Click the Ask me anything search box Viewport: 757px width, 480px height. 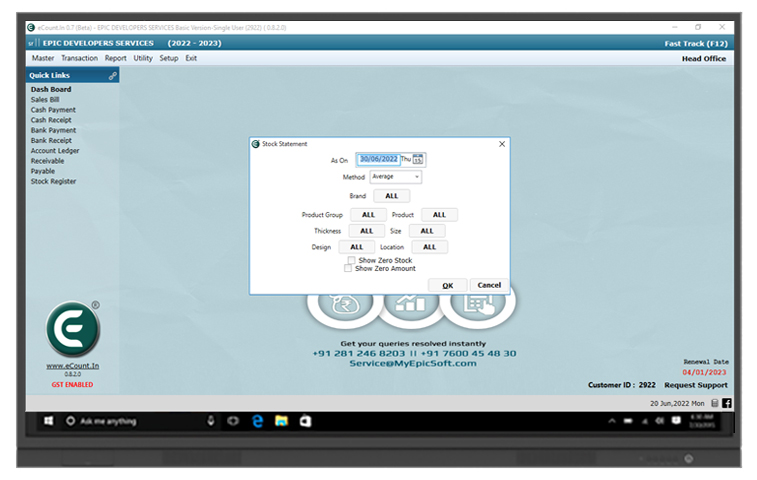[x=132, y=421]
